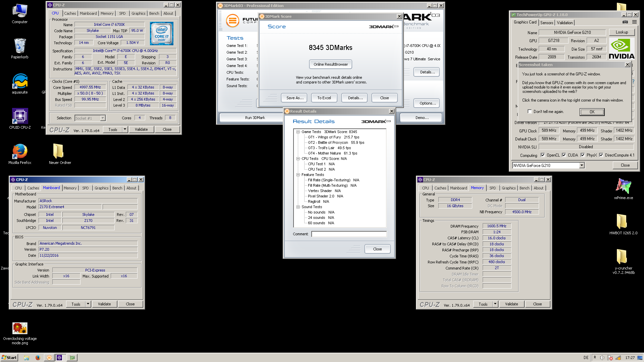Open the Mozilla Firefox desktop shortcut
The width and height of the screenshot is (644, 362).
20,154
